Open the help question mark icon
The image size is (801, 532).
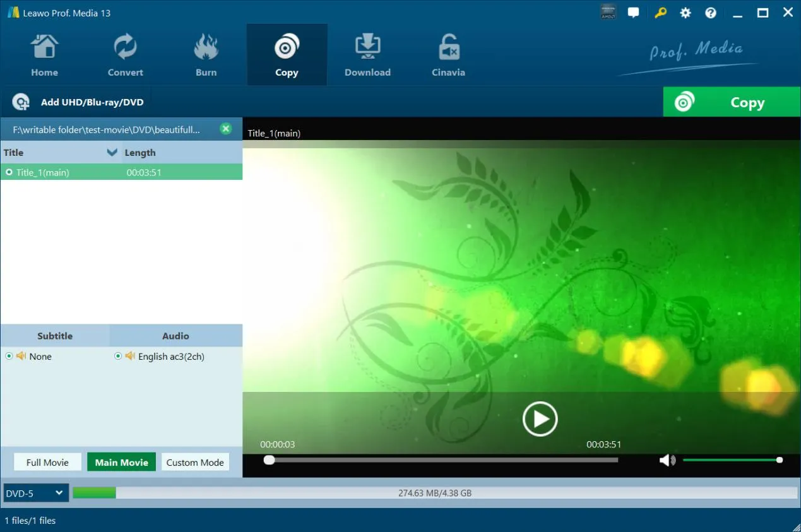click(711, 13)
